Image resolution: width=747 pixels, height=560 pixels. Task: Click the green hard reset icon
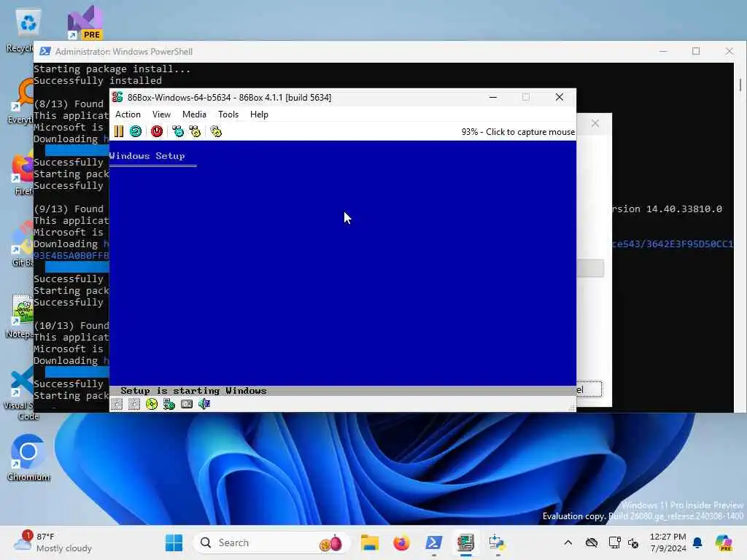[136, 131]
